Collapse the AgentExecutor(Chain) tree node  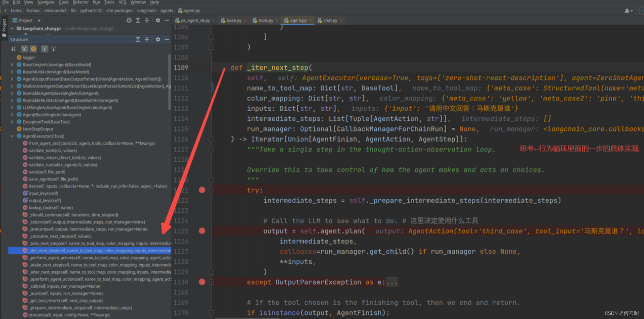pyautogui.click(x=12, y=136)
